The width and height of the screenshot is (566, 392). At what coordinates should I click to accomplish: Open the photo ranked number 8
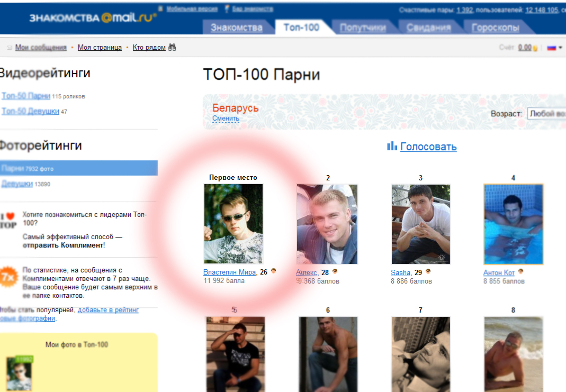coord(513,354)
